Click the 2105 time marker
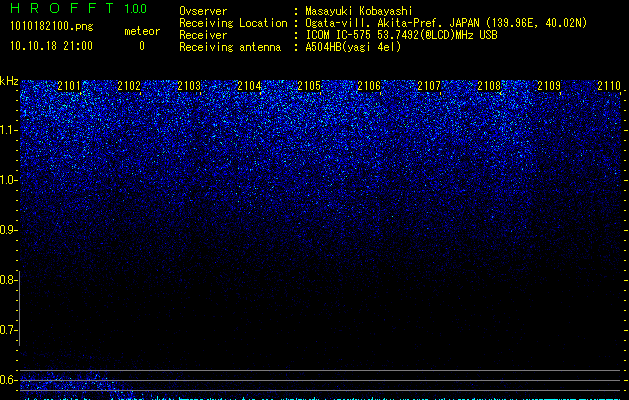 tap(309, 86)
